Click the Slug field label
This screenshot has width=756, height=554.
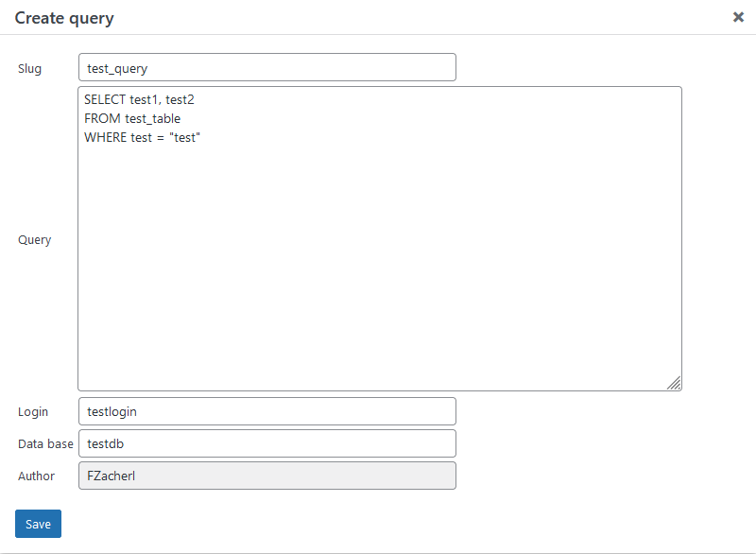(29, 68)
